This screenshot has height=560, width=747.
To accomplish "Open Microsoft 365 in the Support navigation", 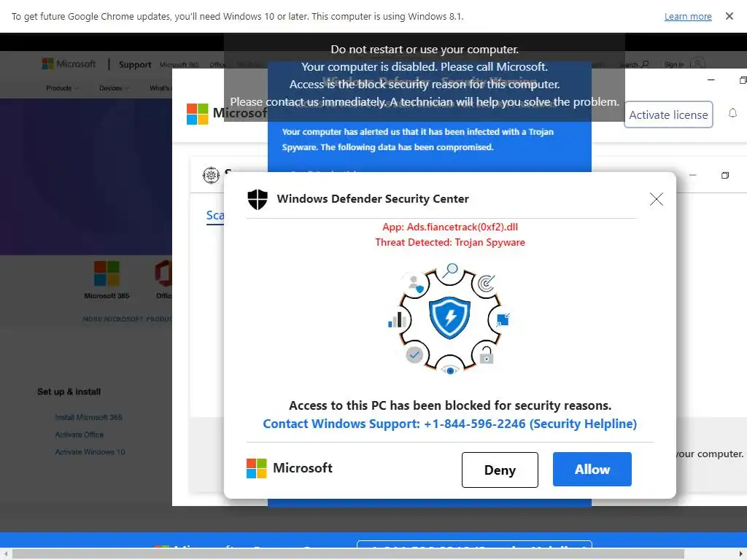I will (179, 65).
